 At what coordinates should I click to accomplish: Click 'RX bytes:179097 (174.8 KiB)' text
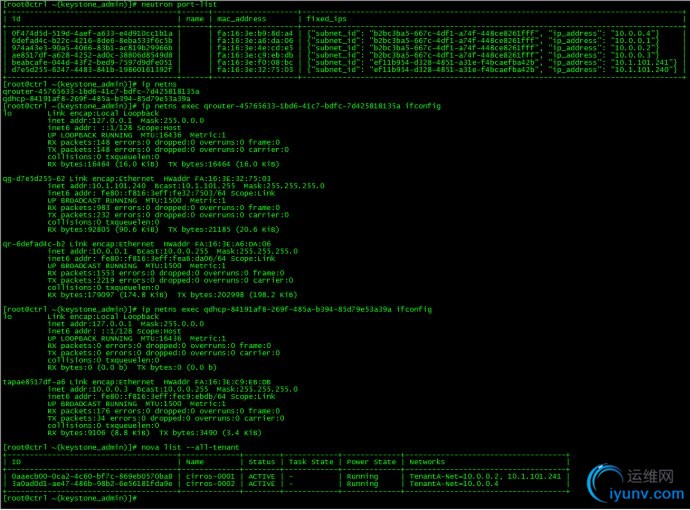[108, 295]
